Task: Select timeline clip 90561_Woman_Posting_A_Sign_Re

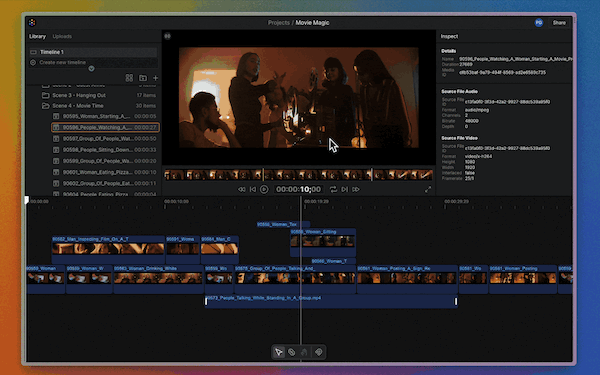Action: (x=407, y=279)
